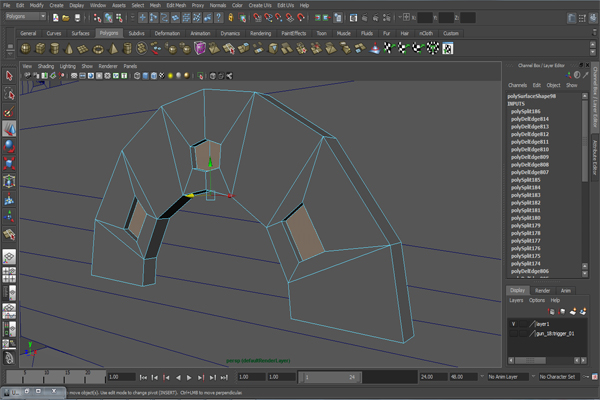This screenshot has height=400, width=600.
Task: Open Layers menu in Layer Editor
Action: (x=516, y=300)
